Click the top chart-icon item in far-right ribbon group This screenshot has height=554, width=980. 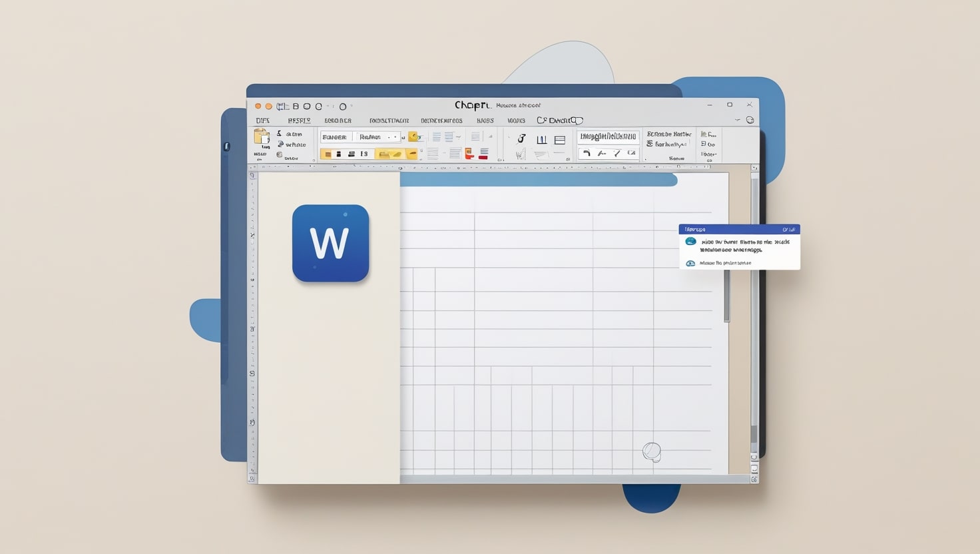click(x=708, y=135)
